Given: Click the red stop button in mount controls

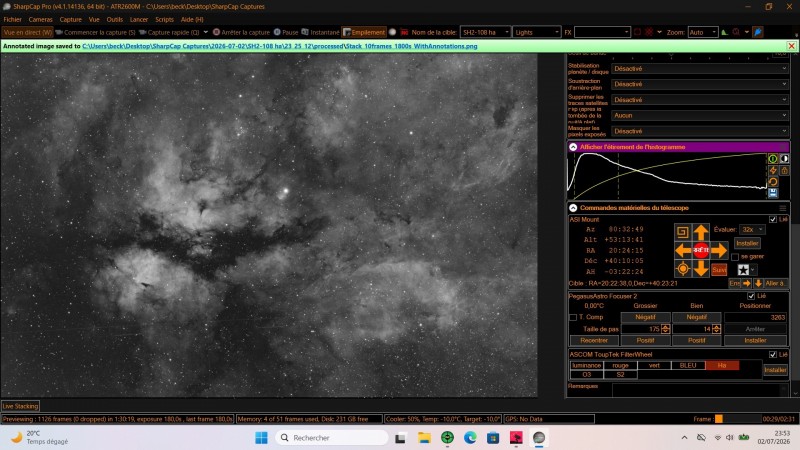Looking at the screenshot, I should point(701,250).
